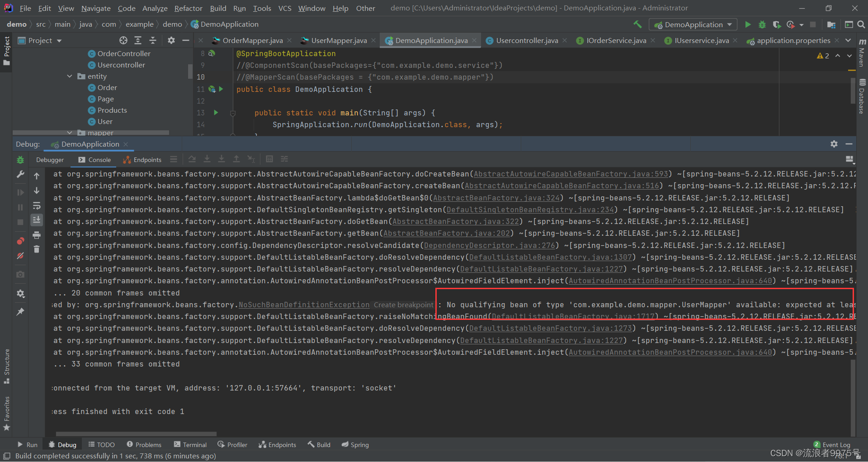The image size is (868, 462).
Task: Open the Refactor menu
Action: [x=188, y=8]
